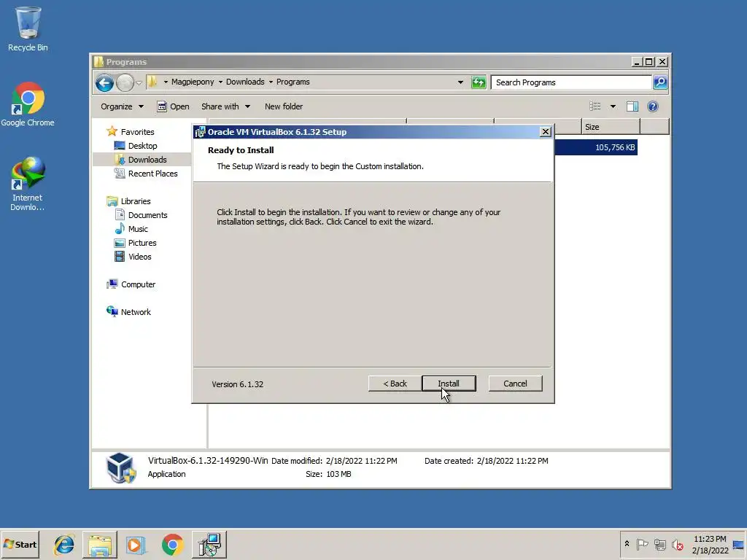The width and height of the screenshot is (747, 560).
Task: Open Windows Explorer taskbar button
Action: coord(99,545)
